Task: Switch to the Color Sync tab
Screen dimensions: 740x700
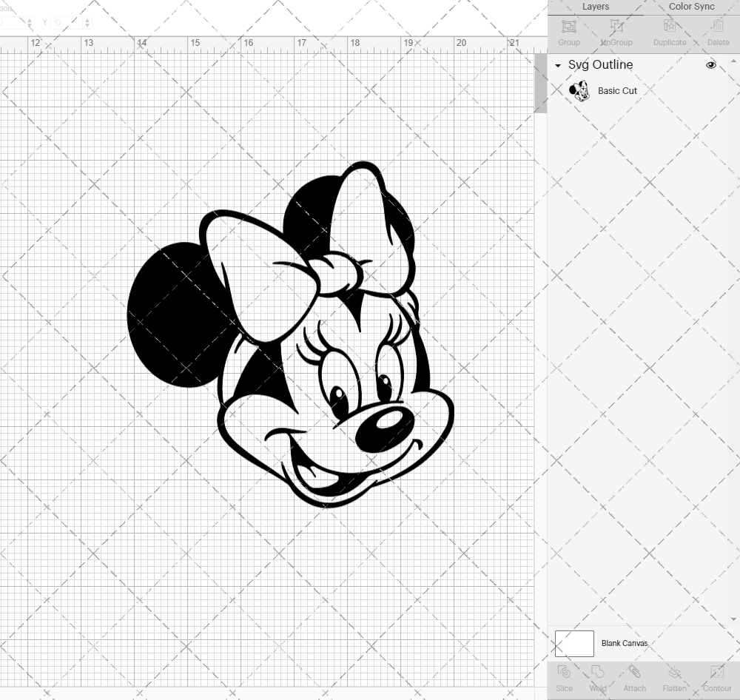Action: 691,7
